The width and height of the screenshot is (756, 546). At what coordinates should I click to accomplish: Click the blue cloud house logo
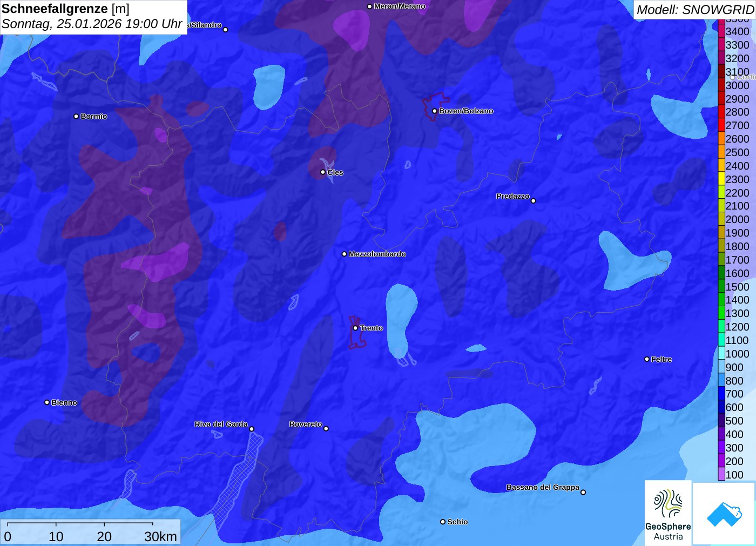pos(724,514)
